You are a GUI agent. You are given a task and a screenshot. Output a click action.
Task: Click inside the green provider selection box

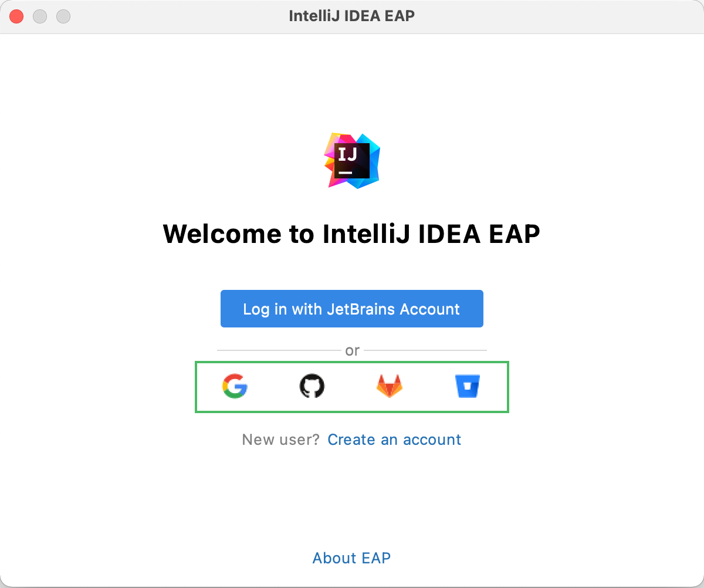[352, 387]
